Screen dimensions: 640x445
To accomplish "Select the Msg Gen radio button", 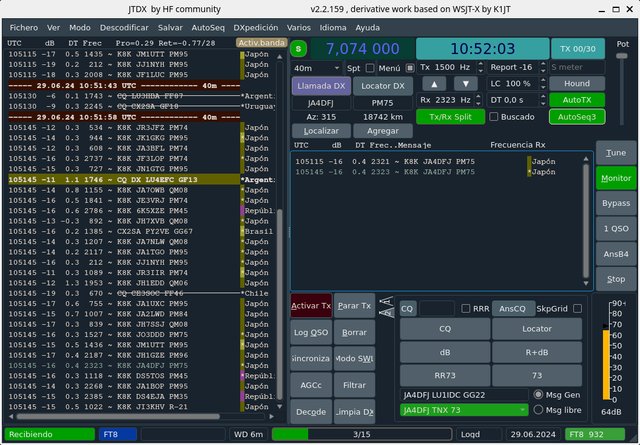I will (538, 395).
